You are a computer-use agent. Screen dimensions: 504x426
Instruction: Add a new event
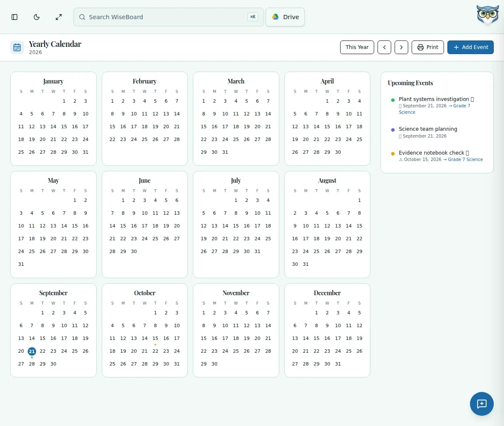point(470,47)
